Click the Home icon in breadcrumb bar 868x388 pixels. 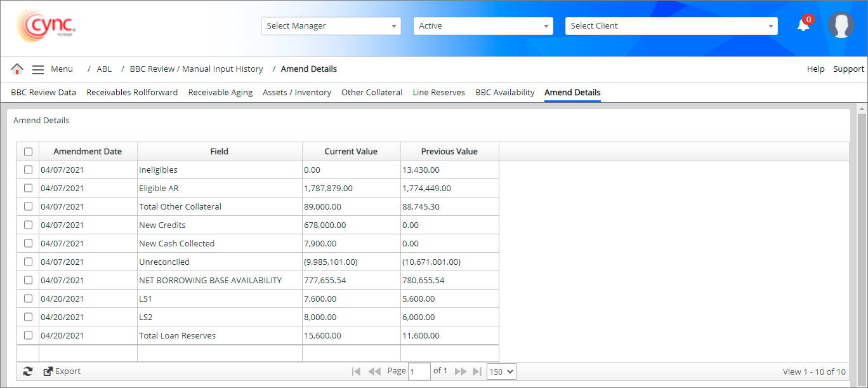click(x=17, y=69)
